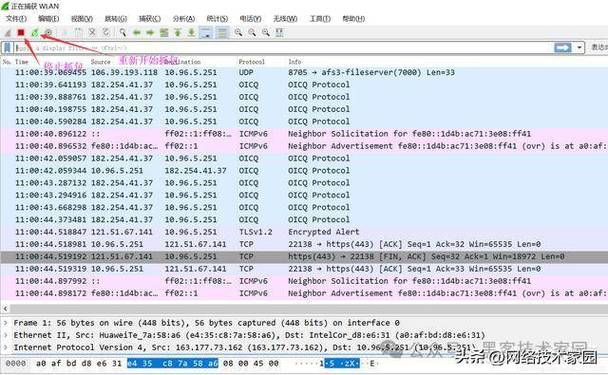Screen dimensions: 608x375
Task: Go back in packet history green arrow
Action: tap(136, 33)
